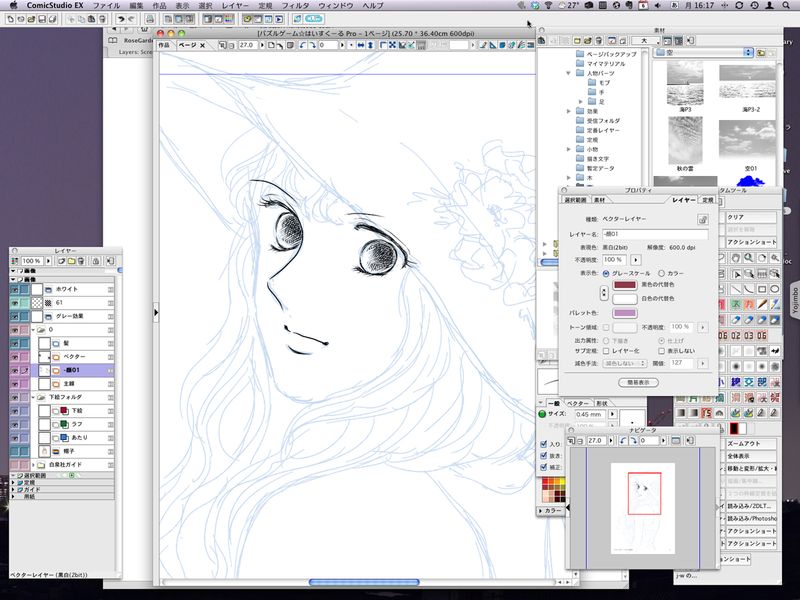Click the Redo arrow in the main toolbar
This screenshot has height=600, width=800.
(131, 19)
